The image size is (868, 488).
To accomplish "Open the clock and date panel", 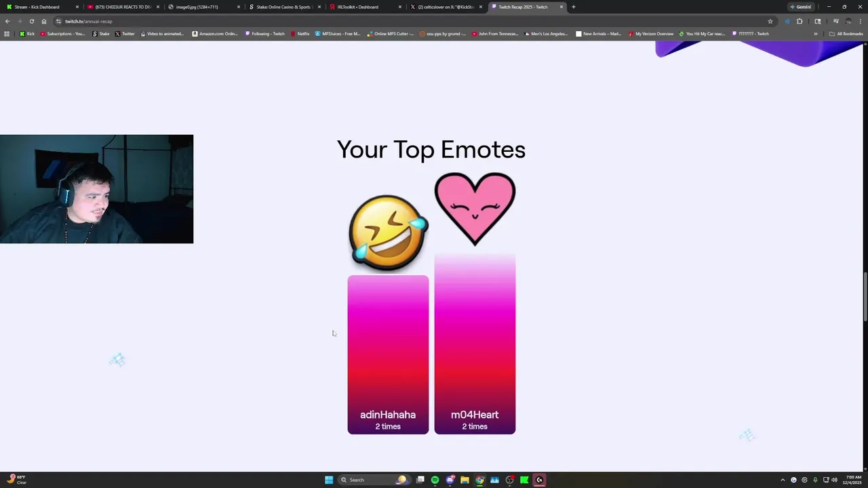I will pos(851,480).
